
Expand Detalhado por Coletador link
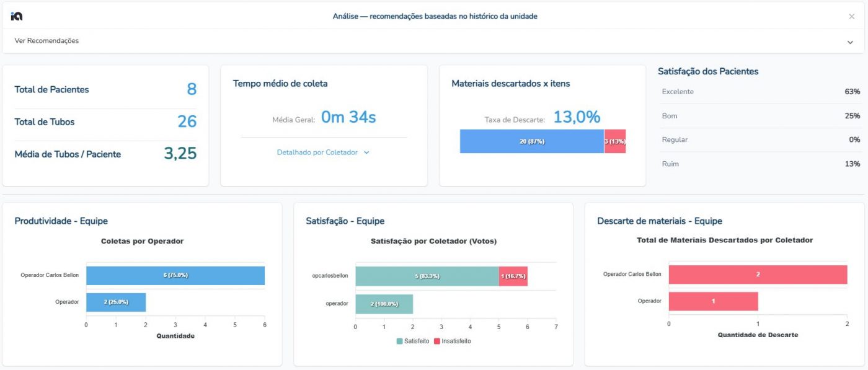323,152
